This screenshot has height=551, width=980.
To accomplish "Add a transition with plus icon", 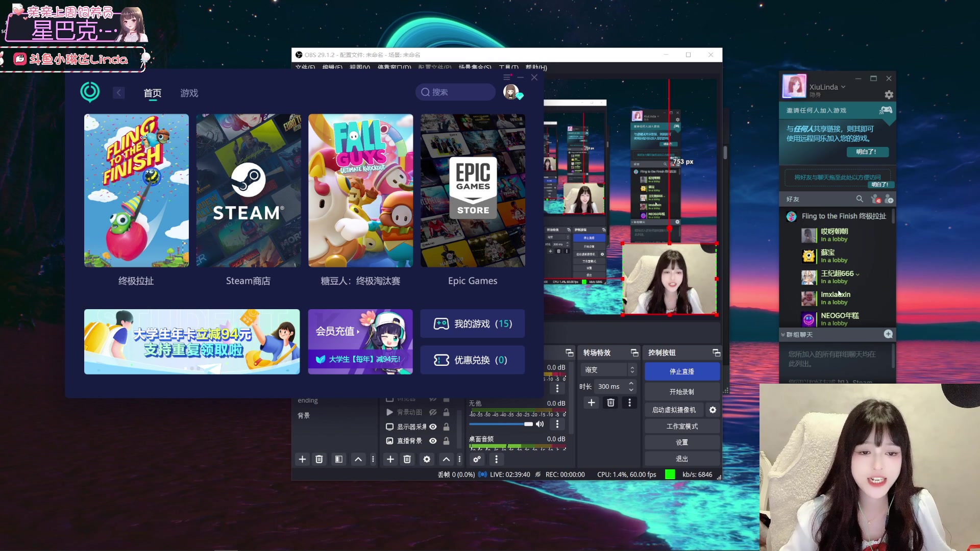I will click(591, 403).
